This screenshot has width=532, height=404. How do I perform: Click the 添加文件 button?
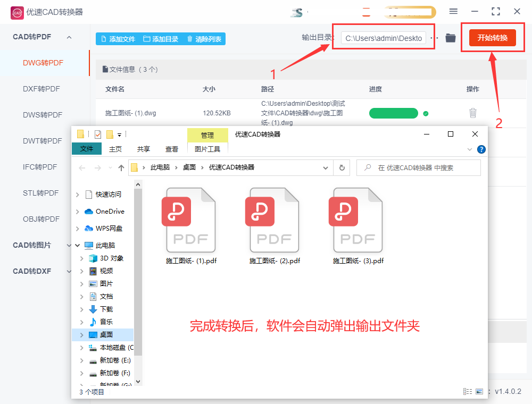pos(118,39)
